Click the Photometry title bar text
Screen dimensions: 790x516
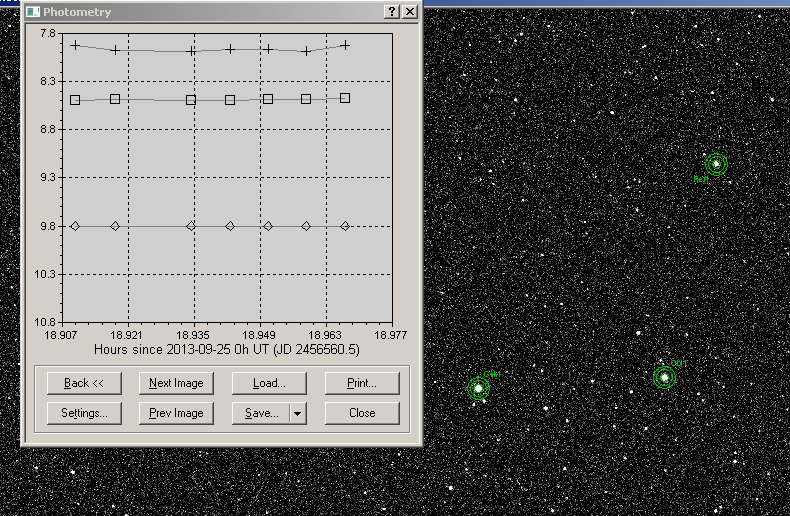tap(77, 12)
